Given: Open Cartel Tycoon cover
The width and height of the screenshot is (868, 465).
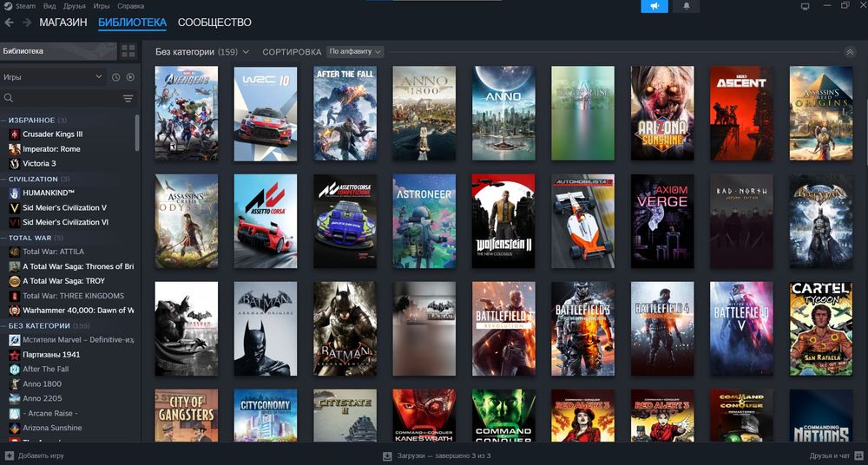Looking at the screenshot, I should [x=821, y=329].
